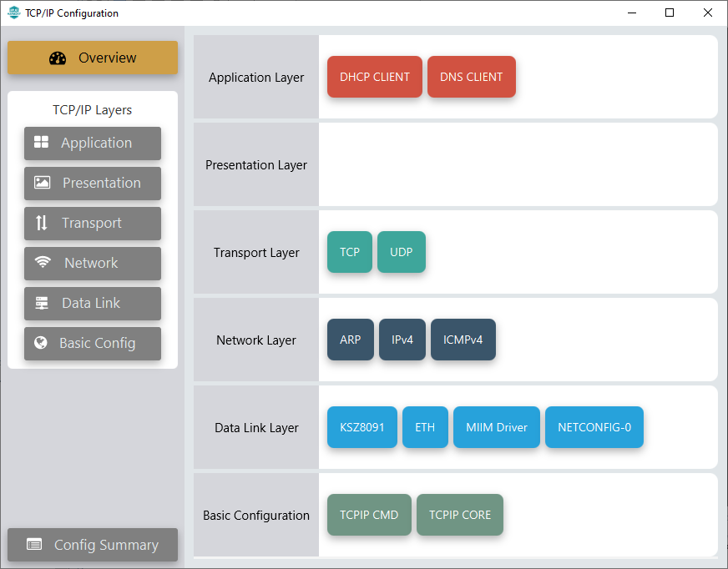Open the MIIM Driver block
Screen dimensions: 728x569
pyautogui.click(x=496, y=427)
